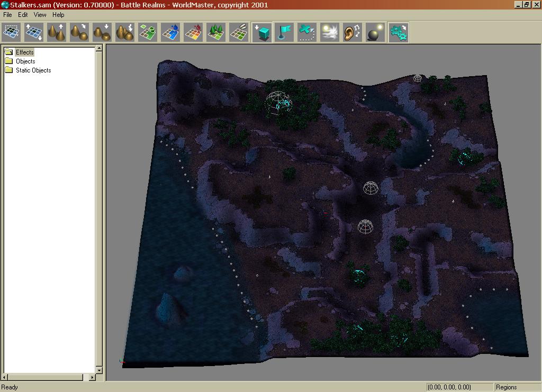
Task: Choose the dark sphere lighting tool
Action: point(375,32)
